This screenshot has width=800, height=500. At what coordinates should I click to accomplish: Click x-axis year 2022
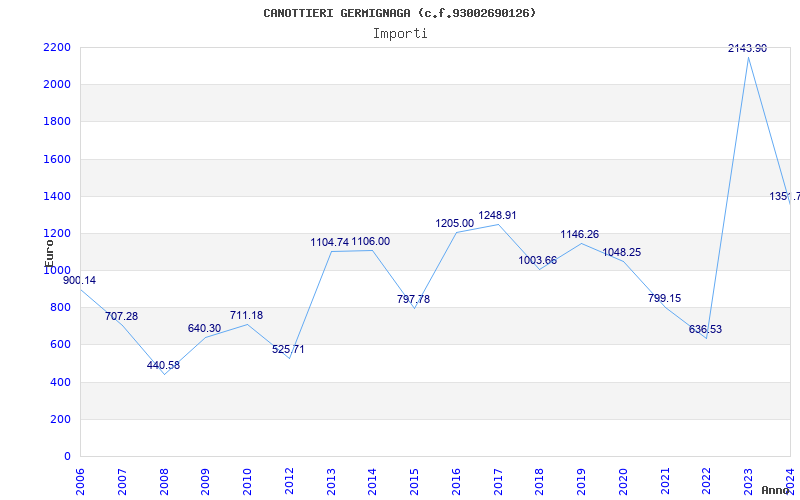tap(707, 481)
